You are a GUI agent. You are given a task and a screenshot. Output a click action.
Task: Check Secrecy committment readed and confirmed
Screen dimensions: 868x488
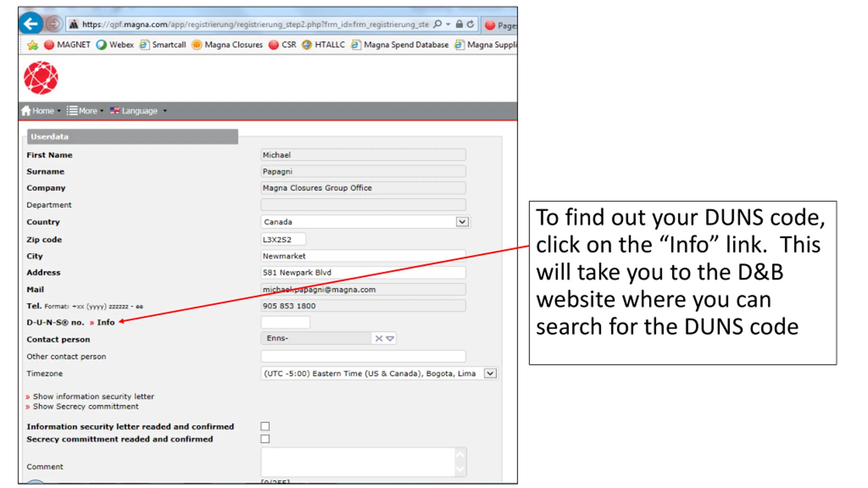pyautogui.click(x=265, y=439)
